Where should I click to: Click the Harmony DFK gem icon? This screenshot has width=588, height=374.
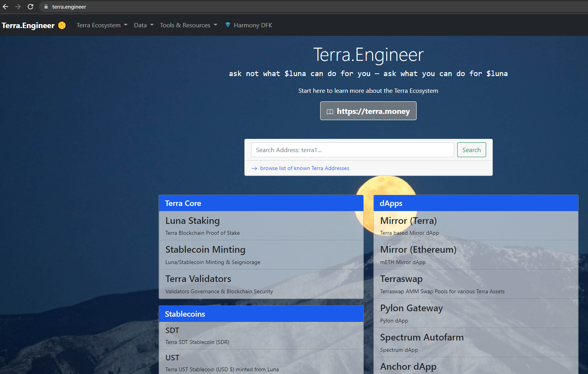tap(228, 25)
